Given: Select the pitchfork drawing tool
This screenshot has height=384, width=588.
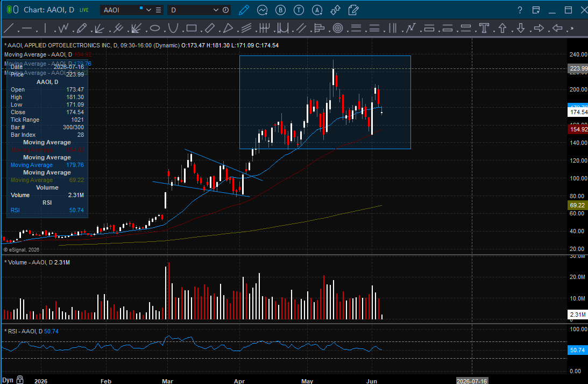Looking at the screenshot, I should coord(118,28).
